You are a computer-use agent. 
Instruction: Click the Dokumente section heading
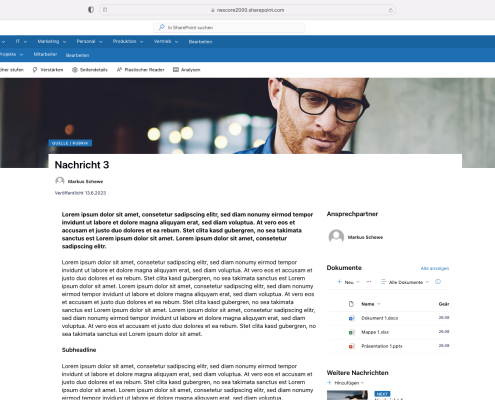point(344,268)
